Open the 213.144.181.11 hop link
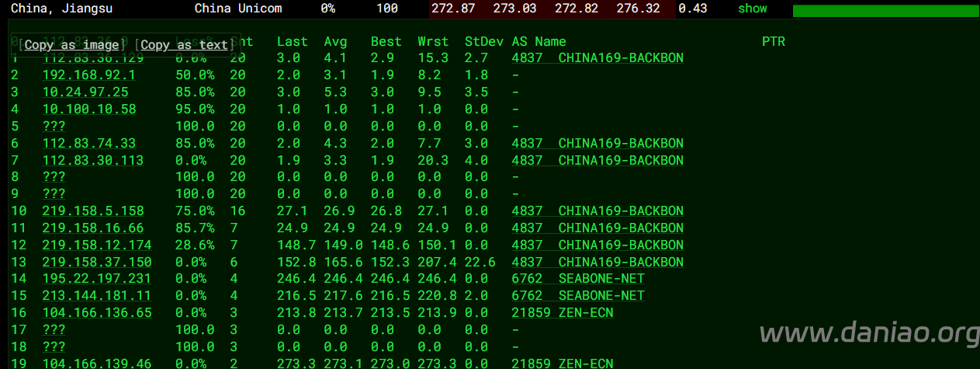Viewport: 980px width, 369px height. pyautogui.click(x=96, y=296)
